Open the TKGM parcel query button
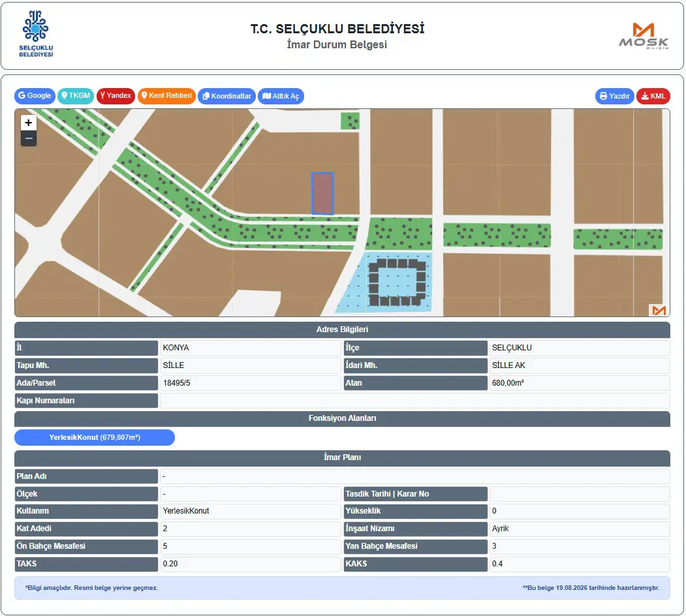This screenshot has height=616, width=686. pos(76,96)
